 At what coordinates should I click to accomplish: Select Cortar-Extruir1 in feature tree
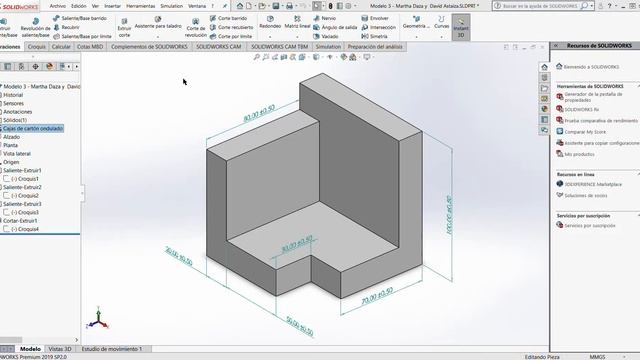tap(20, 221)
